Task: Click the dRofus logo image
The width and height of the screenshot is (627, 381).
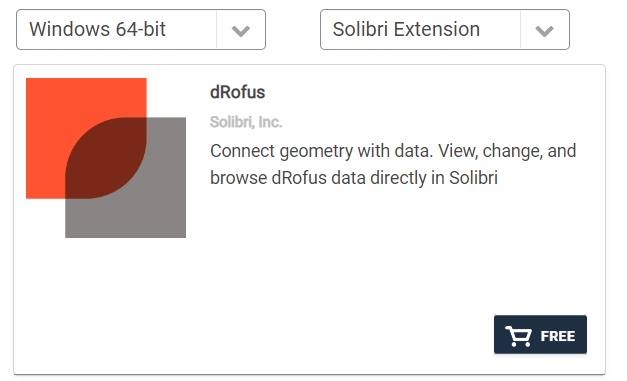Action: [x=106, y=158]
